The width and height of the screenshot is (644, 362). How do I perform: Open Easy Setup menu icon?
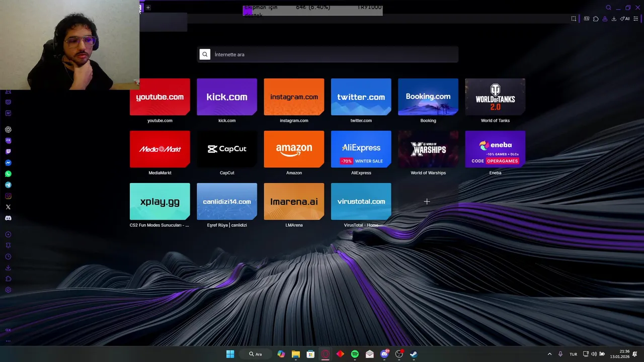(x=635, y=19)
